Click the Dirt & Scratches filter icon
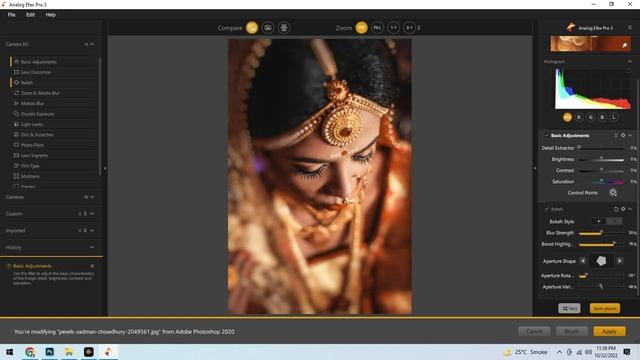640x360 pixels. [x=16, y=134]
